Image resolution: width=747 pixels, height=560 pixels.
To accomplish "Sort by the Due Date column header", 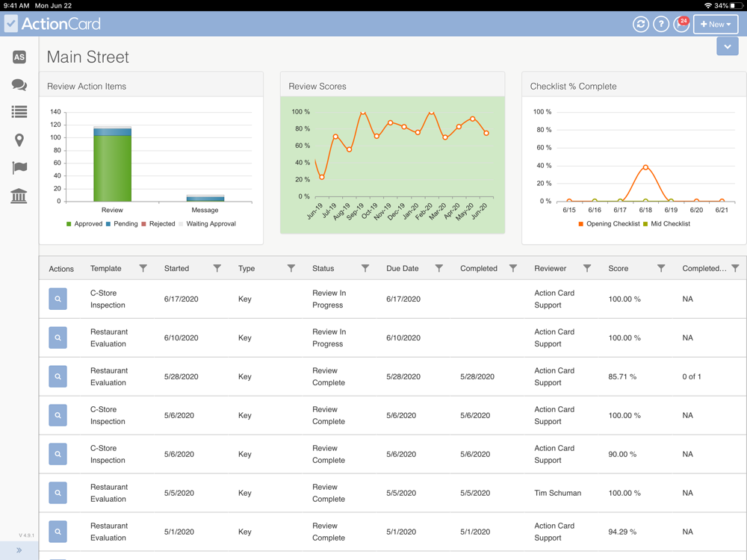I will pos(402,269).
